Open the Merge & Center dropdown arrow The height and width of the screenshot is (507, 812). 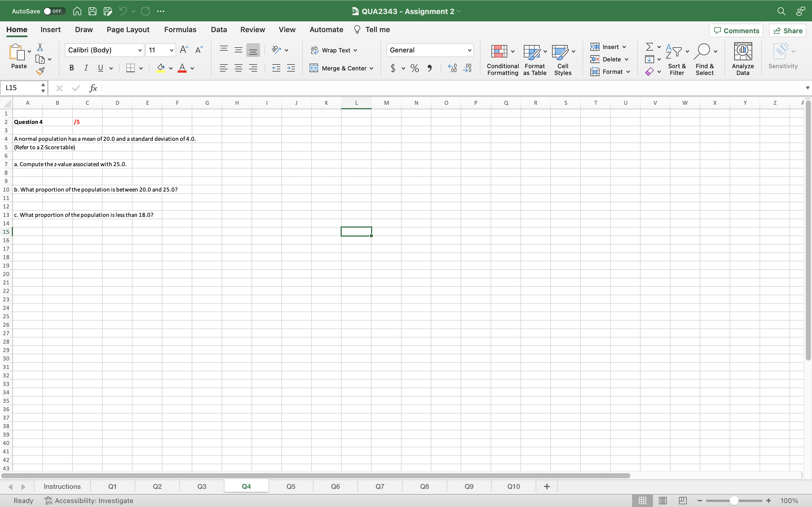click(x=371, y=68)
